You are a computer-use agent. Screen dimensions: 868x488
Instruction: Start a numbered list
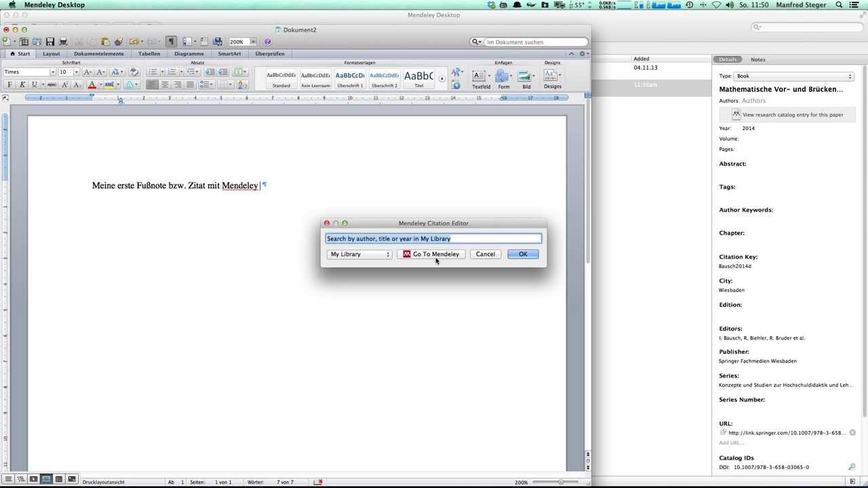click(172, 72)
